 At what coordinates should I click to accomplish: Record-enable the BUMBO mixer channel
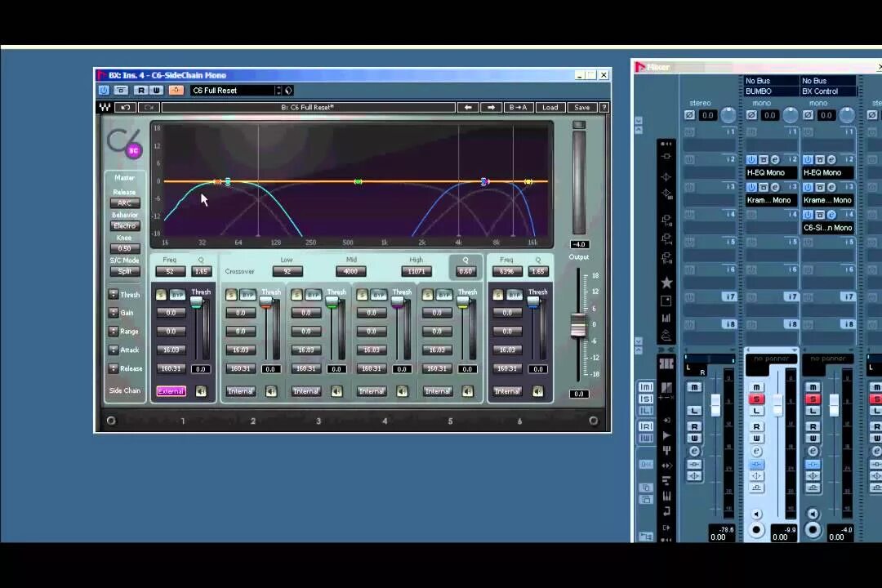coord(756,530)
